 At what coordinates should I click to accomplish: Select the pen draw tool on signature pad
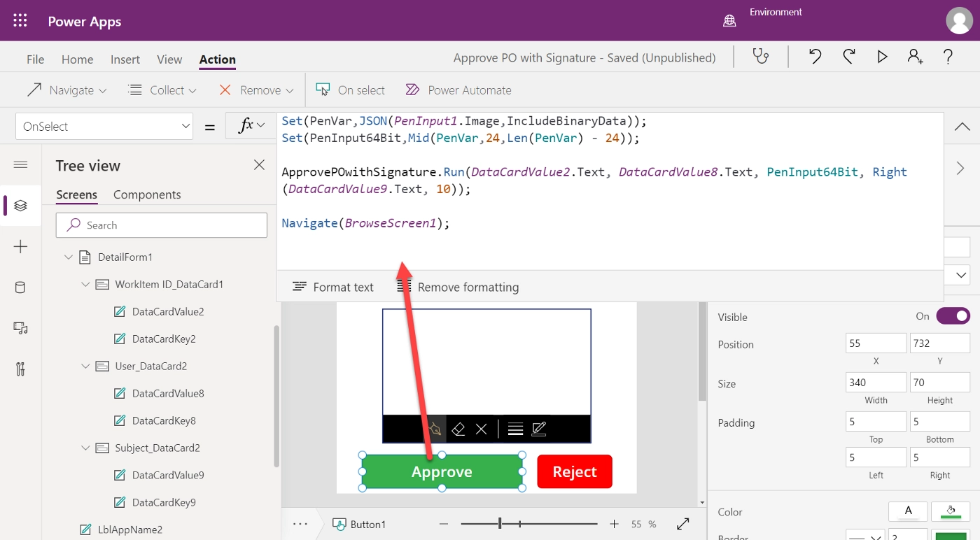(435, 429)
